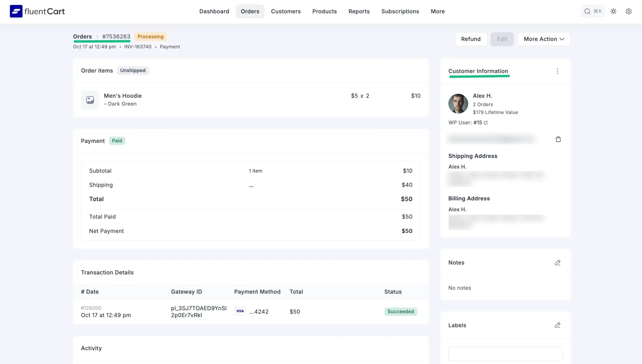Open the More navigation menu
This screenshot has width=642, height=364.
click(438, 11)
